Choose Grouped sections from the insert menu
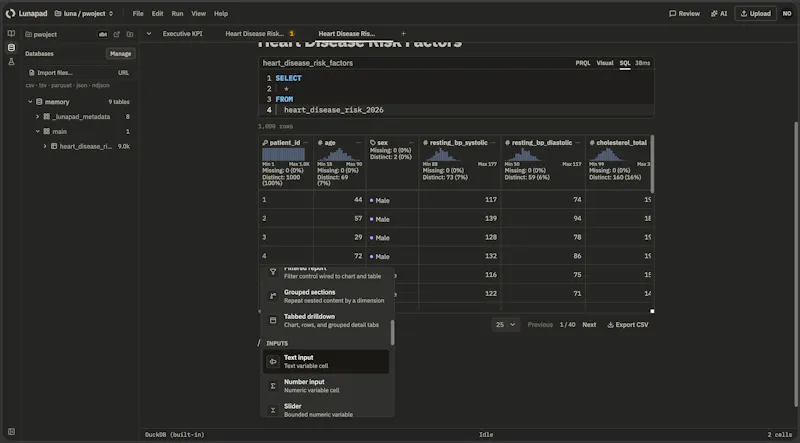The height and width of the screenshot is (443, 800). [326, 296]
